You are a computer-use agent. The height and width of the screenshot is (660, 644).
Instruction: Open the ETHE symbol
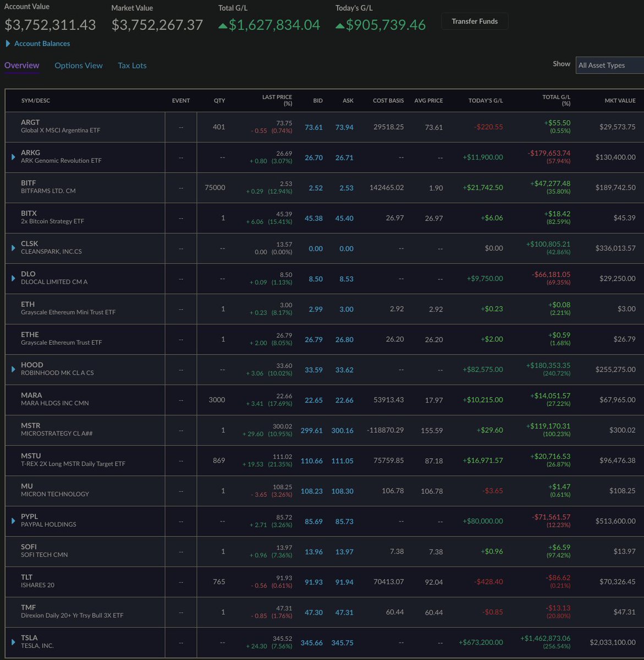pos(30,334)
